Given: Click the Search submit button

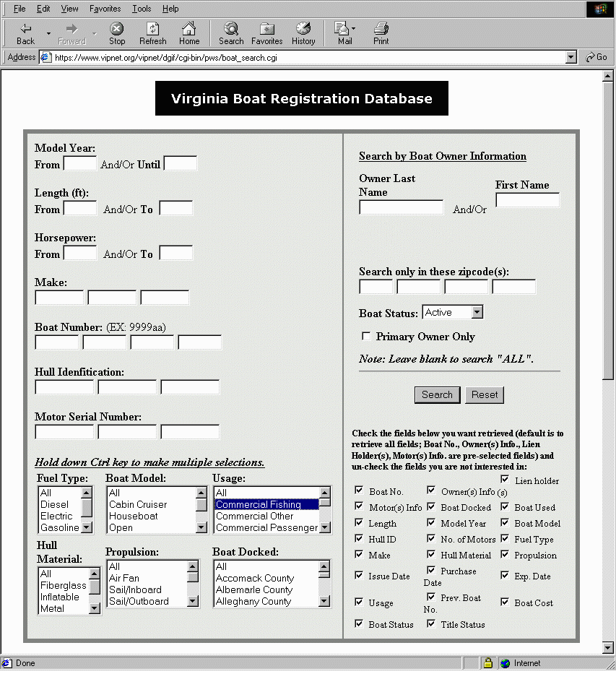Looking at the screenshot, I should tap(437, 394).
